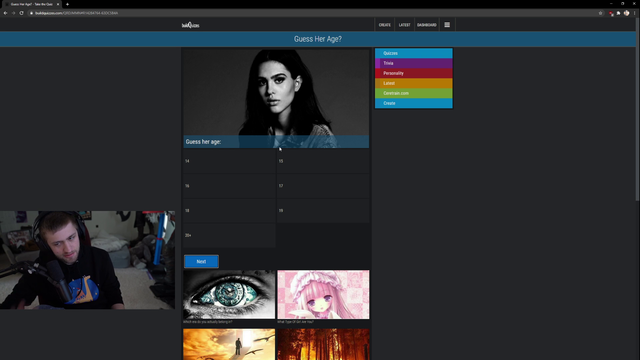Close the Guess Her Age browser tab
640x360 pixels.
(x=58, y=4)
